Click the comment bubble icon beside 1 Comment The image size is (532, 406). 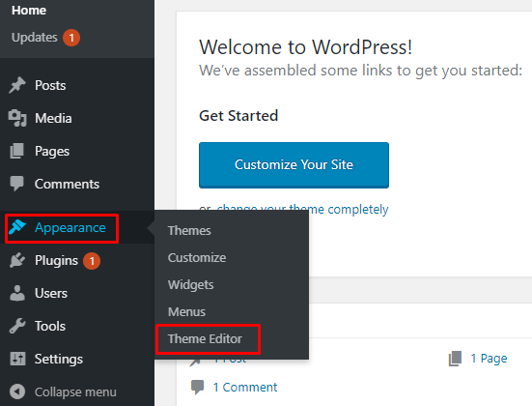coord(198,388)
